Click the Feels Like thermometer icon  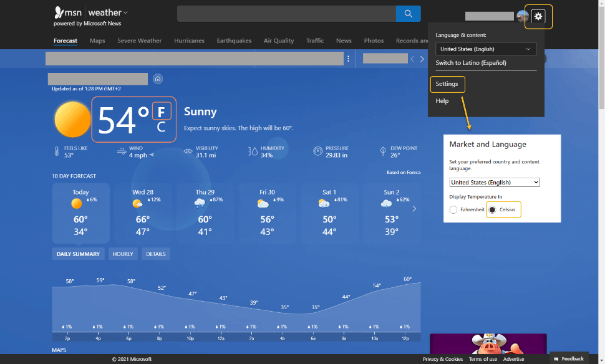tap(57, 151)
